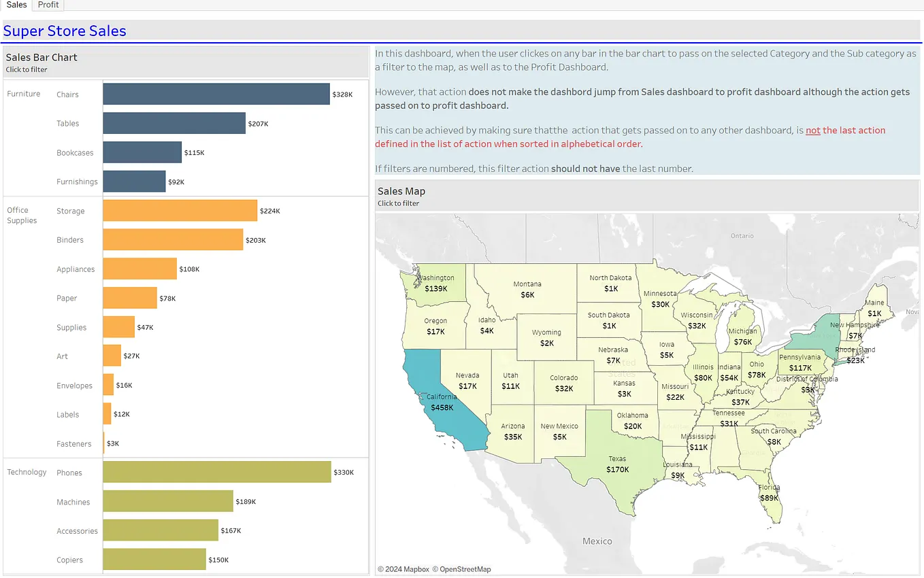924x578 pixels.
Task: Click Missouri on the map
Action: 675,391
